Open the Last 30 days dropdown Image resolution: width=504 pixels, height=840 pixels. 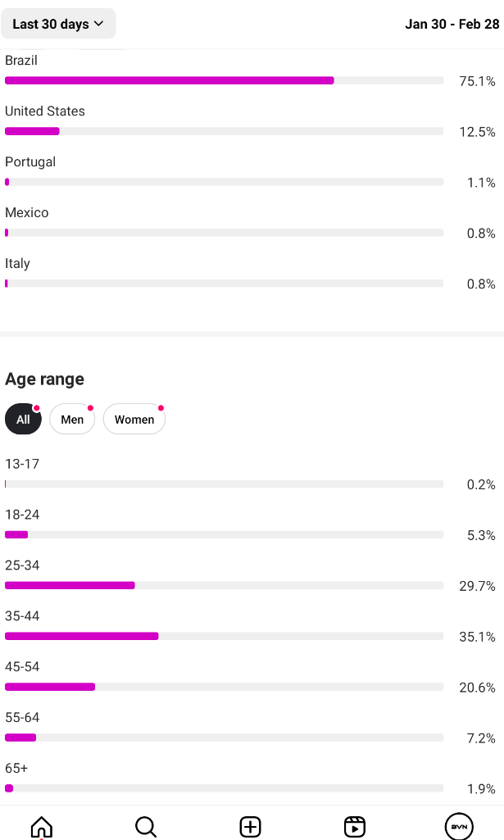pyautogui.click(x=58, y=24)
